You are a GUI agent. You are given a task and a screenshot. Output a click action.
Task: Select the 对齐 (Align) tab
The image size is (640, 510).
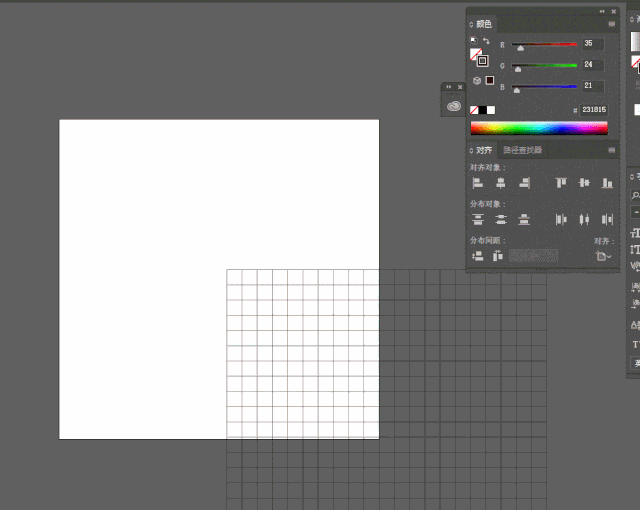pyautogui.click(x=483, y=150)
